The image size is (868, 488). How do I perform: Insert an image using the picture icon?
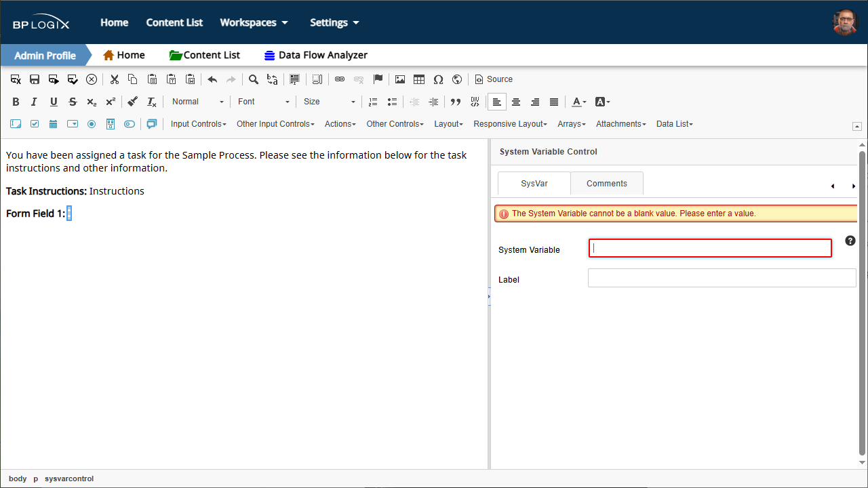coord(400,79)
